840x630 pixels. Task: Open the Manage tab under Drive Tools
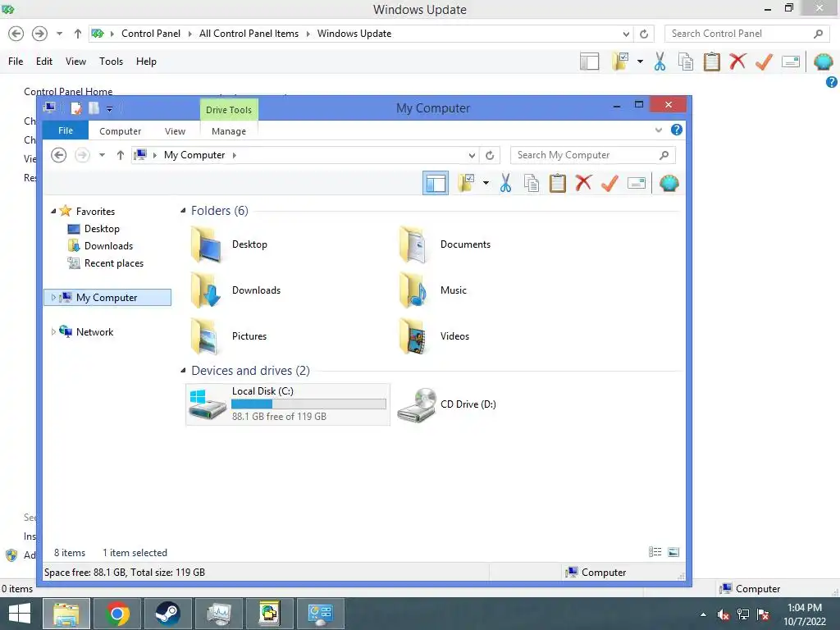[229, 131]
